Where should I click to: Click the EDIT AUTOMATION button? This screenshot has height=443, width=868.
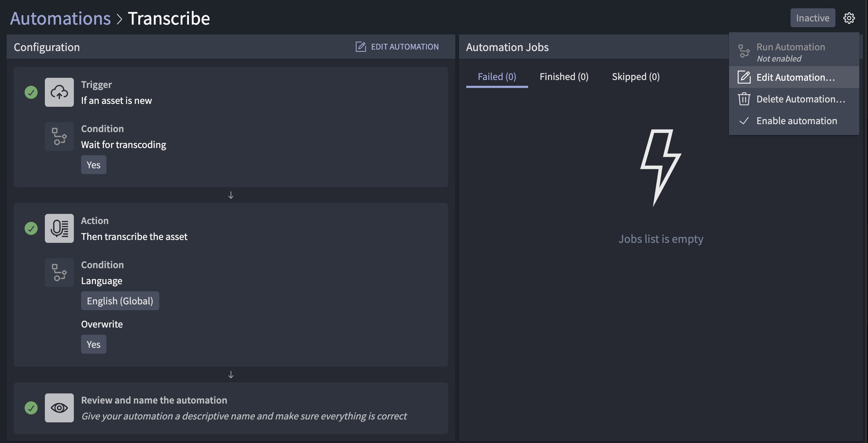(397, 47)
